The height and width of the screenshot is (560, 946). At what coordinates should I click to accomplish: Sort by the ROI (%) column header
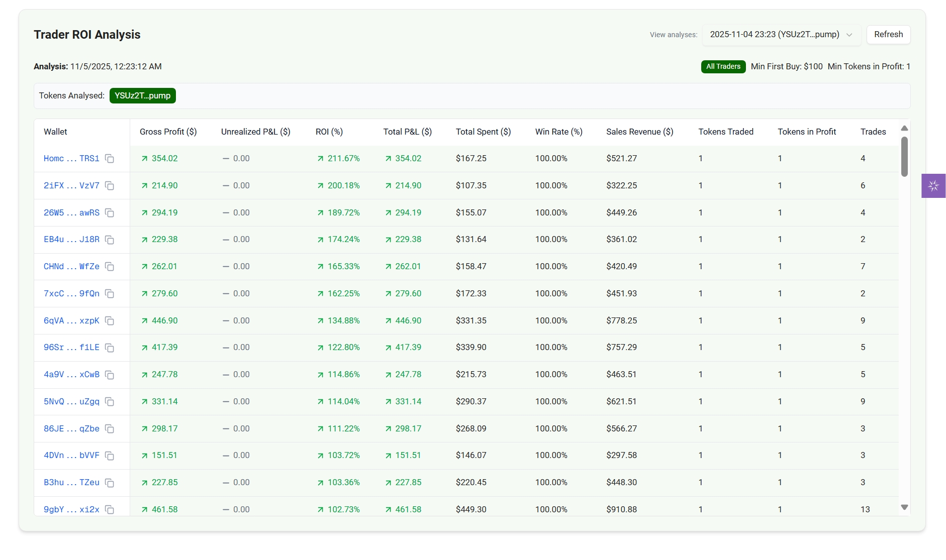[329, 132]
